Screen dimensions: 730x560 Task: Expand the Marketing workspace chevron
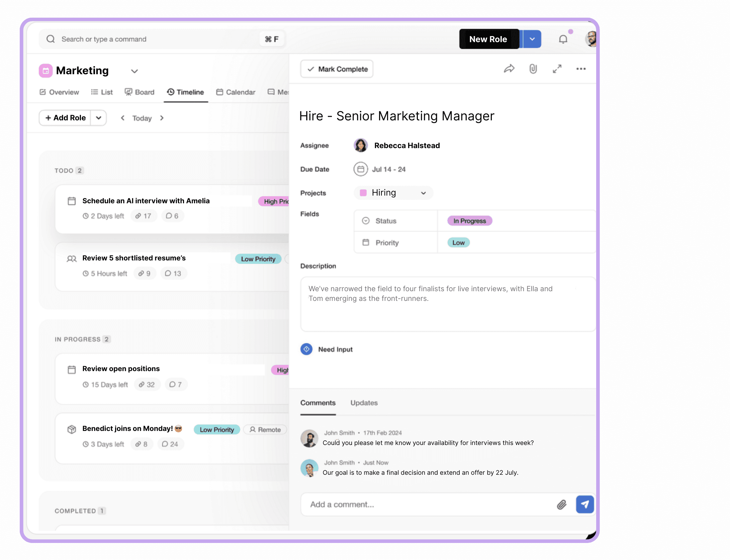[x=134, y=71]
